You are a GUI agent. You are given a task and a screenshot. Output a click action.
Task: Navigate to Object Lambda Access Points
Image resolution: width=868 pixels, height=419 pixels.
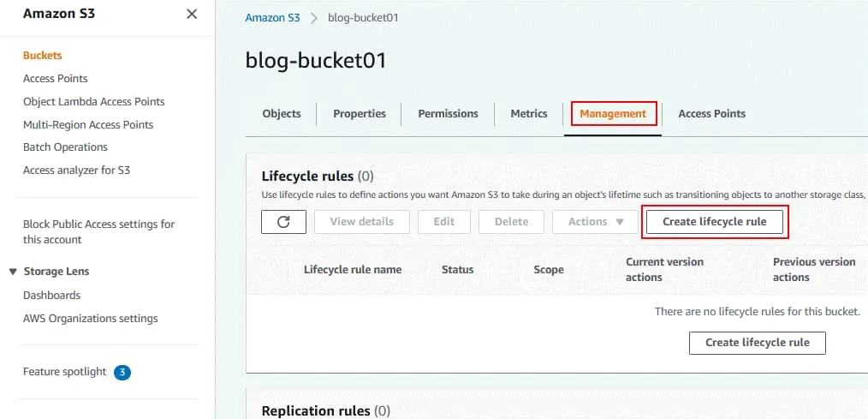click(94, 101)
